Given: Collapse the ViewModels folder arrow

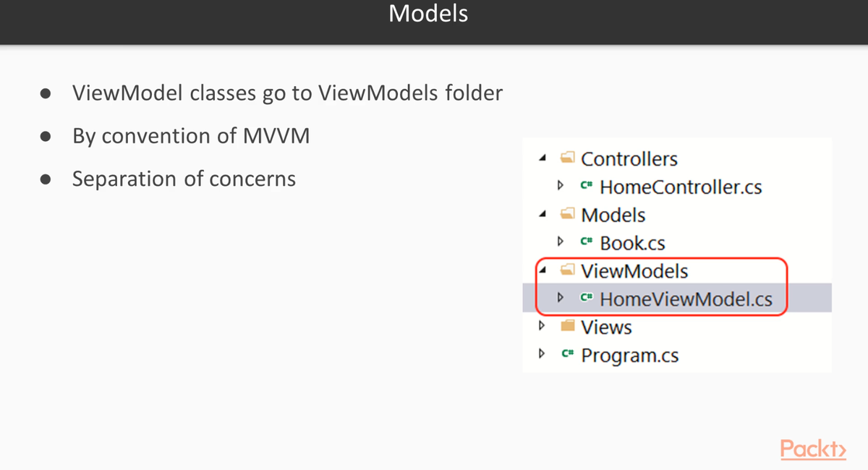Looking at the screenshot, I should point(543,272).
